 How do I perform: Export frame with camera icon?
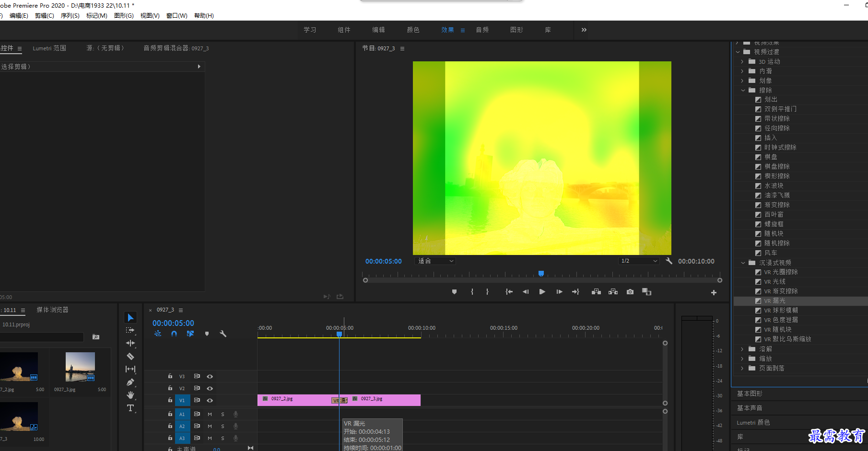tap(630, 292)
